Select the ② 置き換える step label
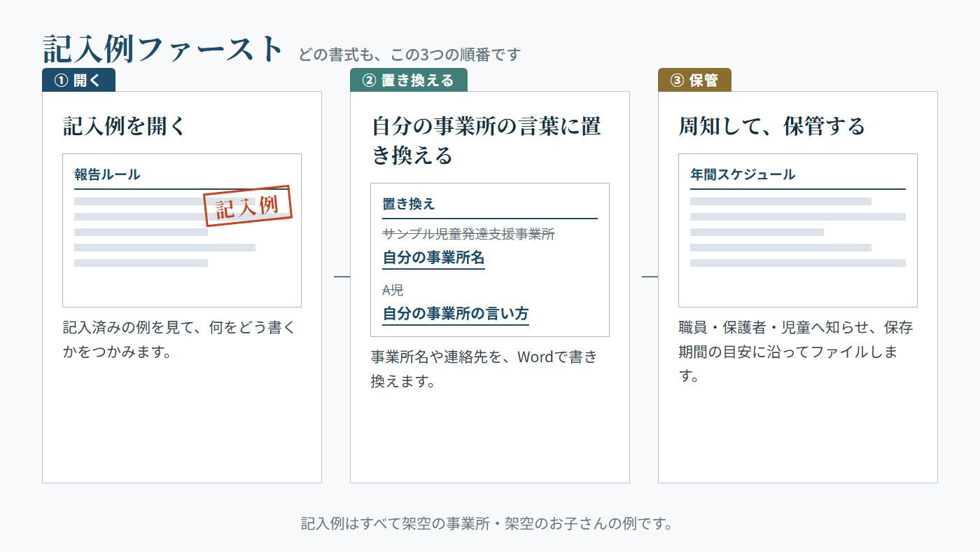 pos(409,80)
